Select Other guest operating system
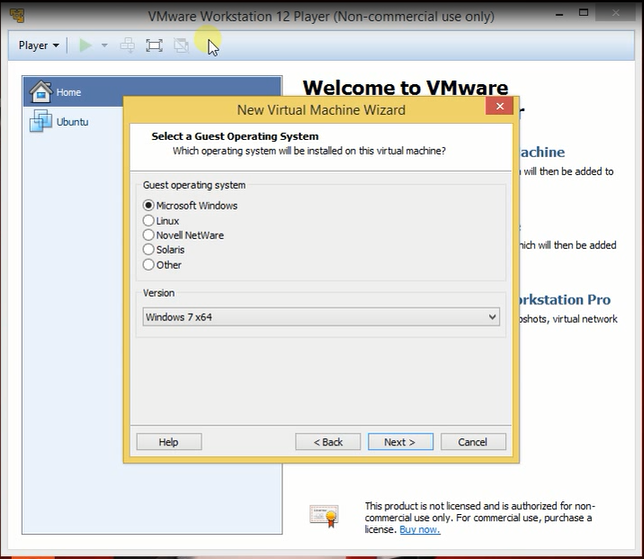Image resolution: width=644 pixels, height=559 pixels. coord(148,265)
